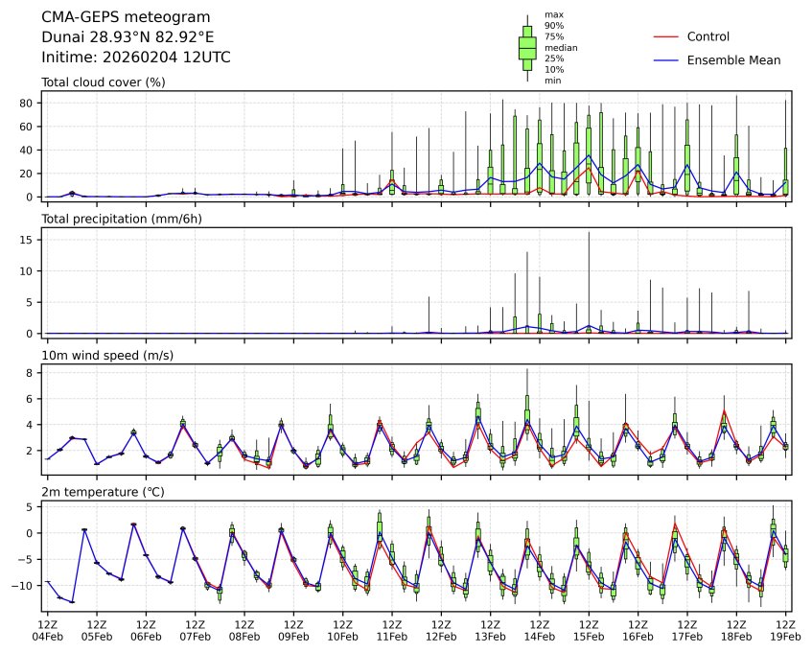
Task: Click the red Control legend line
Action: 665,36
